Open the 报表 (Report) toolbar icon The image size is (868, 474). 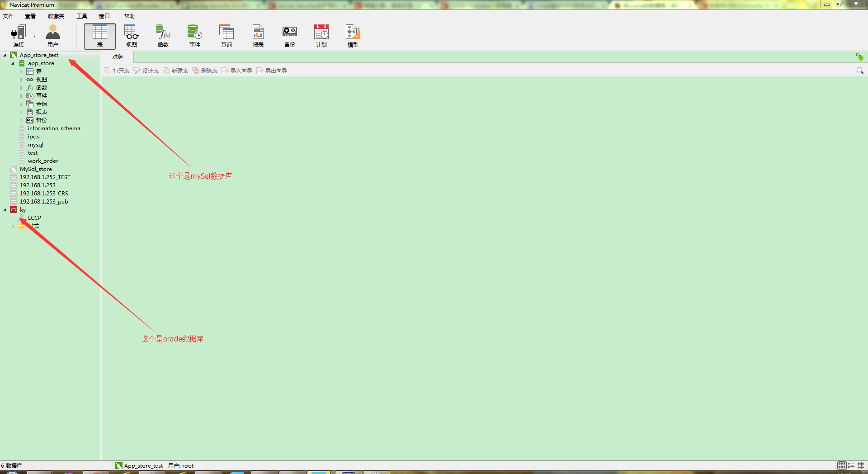point(258,36)
